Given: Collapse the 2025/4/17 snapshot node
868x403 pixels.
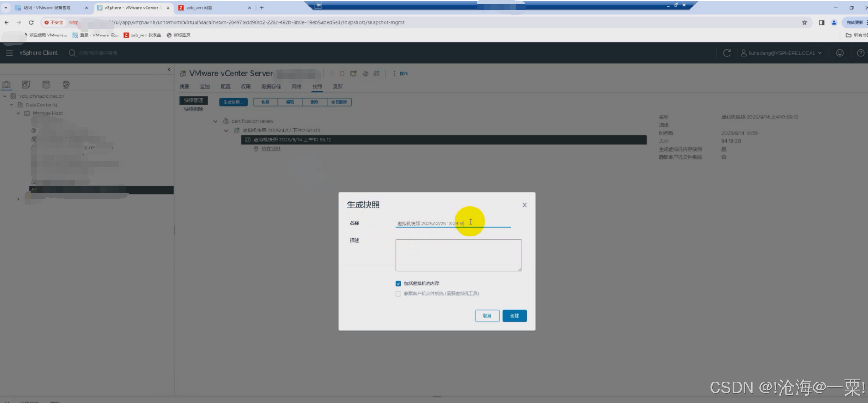Looking at the screenshot, I should tap(226, 131).
